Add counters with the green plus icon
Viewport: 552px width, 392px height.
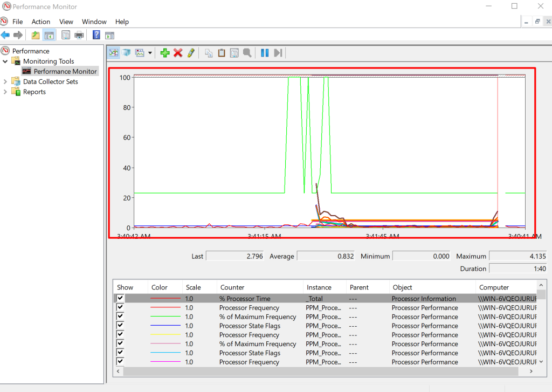(x=165, y=53)
